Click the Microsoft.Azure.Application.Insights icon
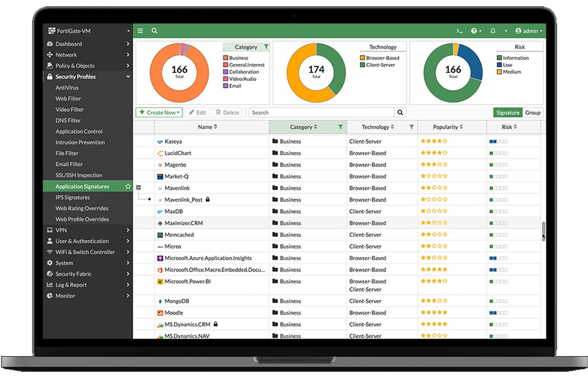588x380 pixels. pyautogui.click(x=160, y=258)
